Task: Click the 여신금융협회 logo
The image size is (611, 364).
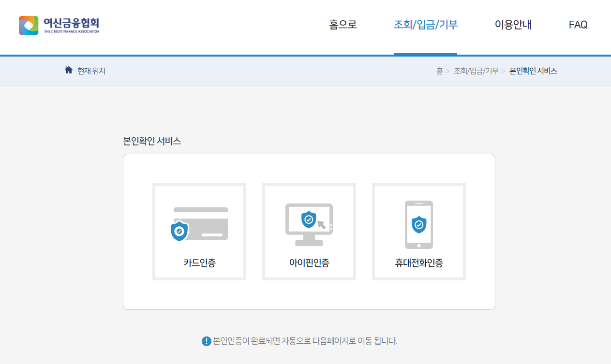Action: tap(58, 25)
